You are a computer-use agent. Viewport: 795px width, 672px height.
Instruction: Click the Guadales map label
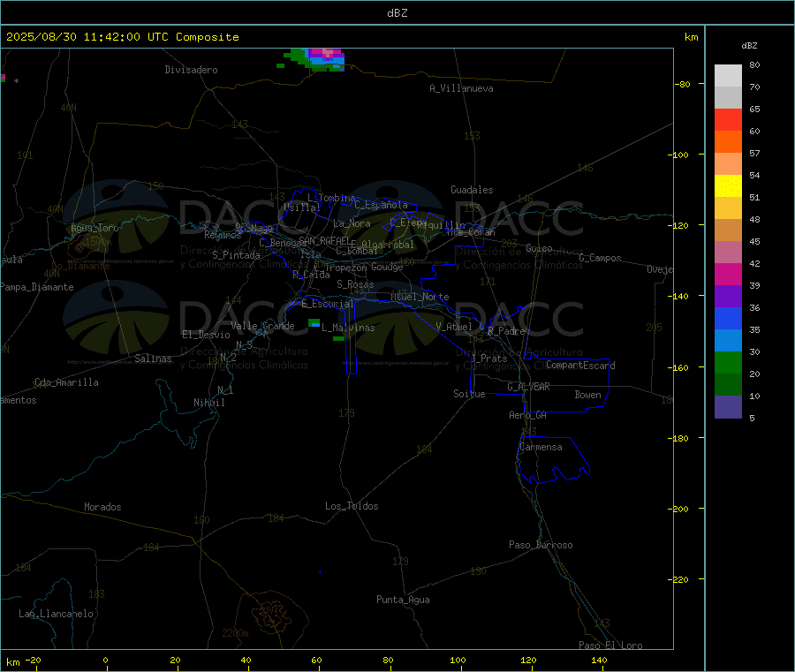[472, 190]
